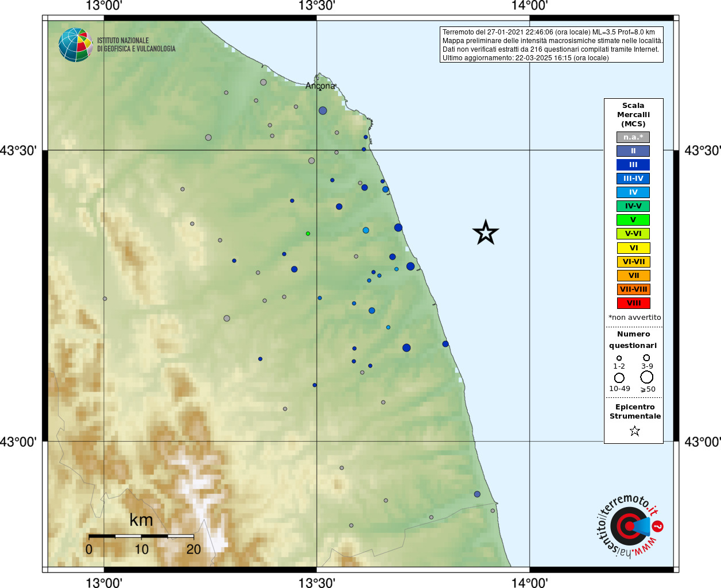The image size is (721, 588).
Task: Click the INGV globe logo
Action: click(75, 45)
